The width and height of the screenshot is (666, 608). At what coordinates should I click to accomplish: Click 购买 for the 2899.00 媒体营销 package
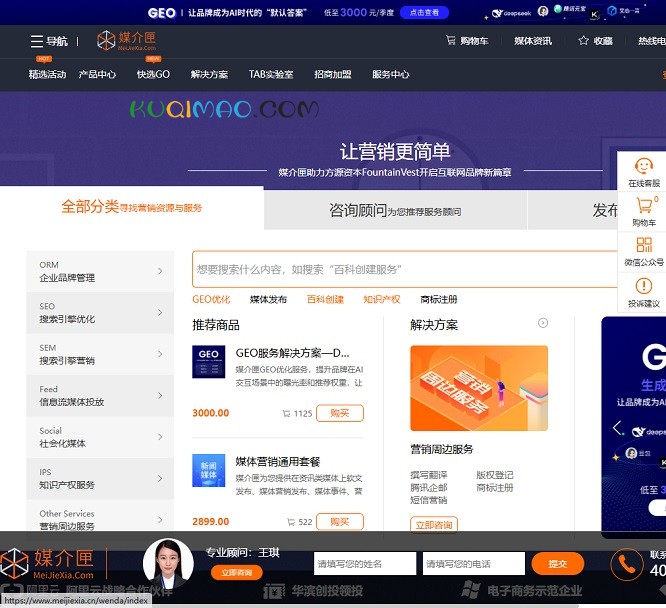coord(340,522)
